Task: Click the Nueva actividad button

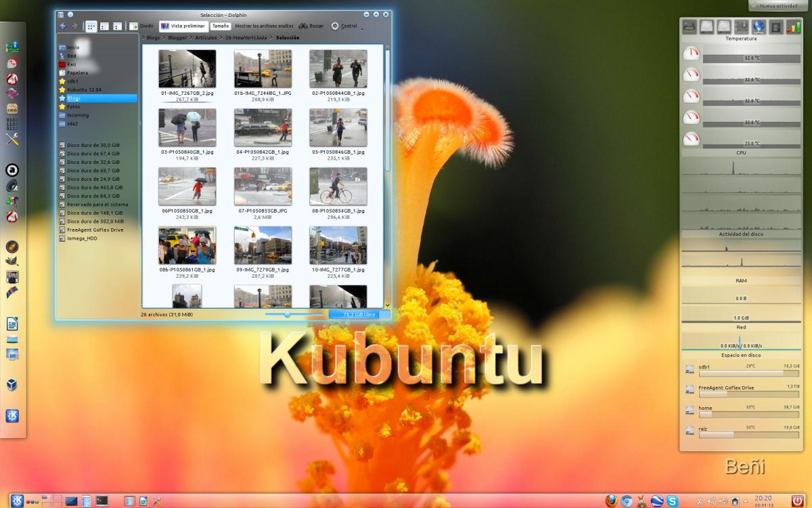Action: [x=779, y=5]
